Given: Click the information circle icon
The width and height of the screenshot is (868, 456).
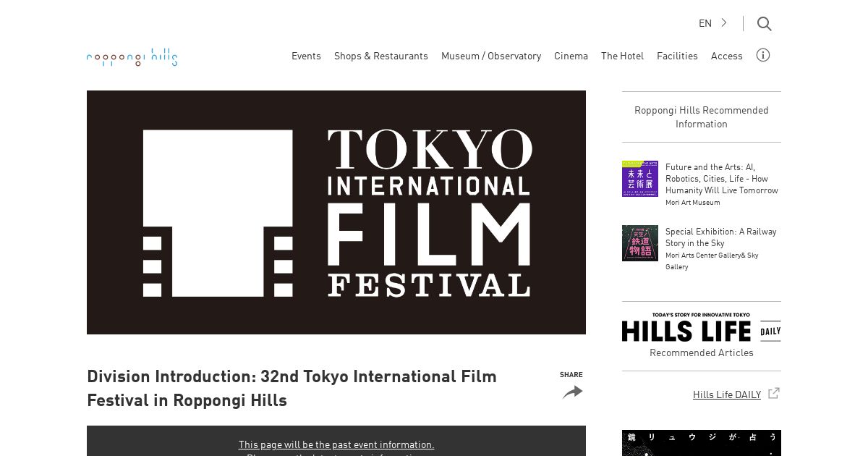Looking at the screenshot, I should pyautogui.click(x=763, y=55).
